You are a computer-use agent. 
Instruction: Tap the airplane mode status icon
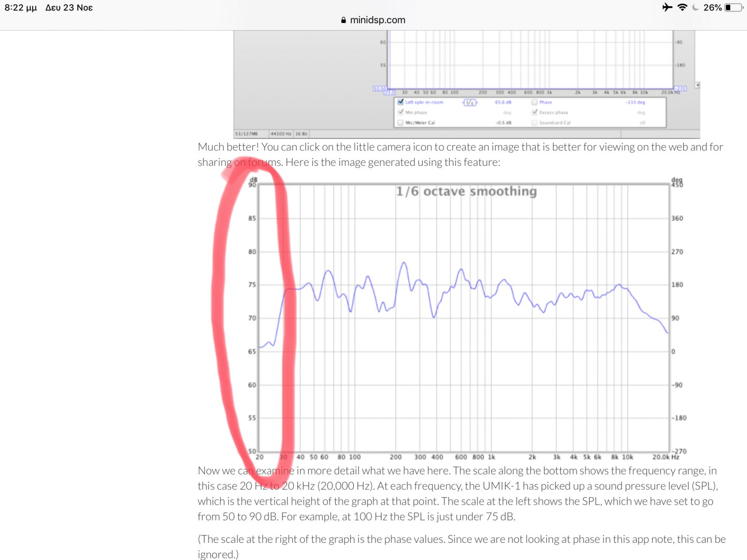667,7
